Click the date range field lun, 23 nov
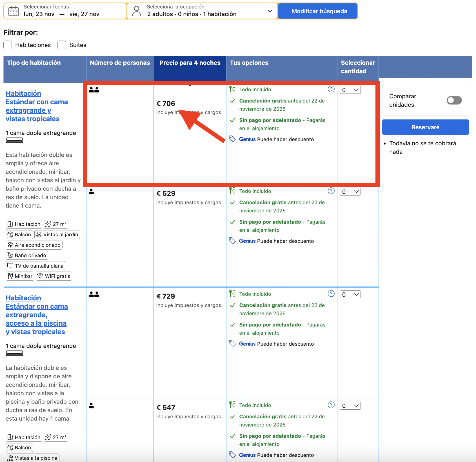476x462 pixels. click(65, 11)
